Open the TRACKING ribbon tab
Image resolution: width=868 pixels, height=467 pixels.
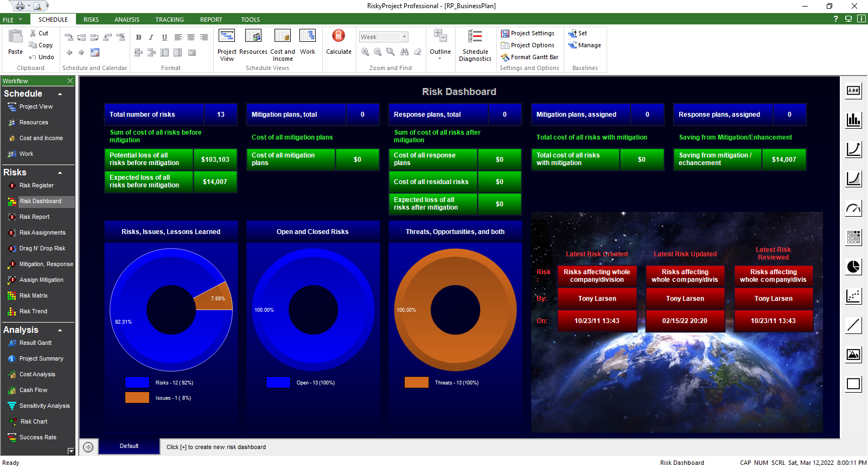(x=170, y=20)
